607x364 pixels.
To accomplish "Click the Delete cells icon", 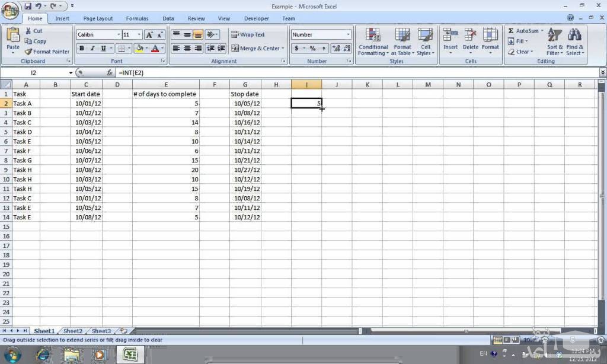I will (470, 36).
